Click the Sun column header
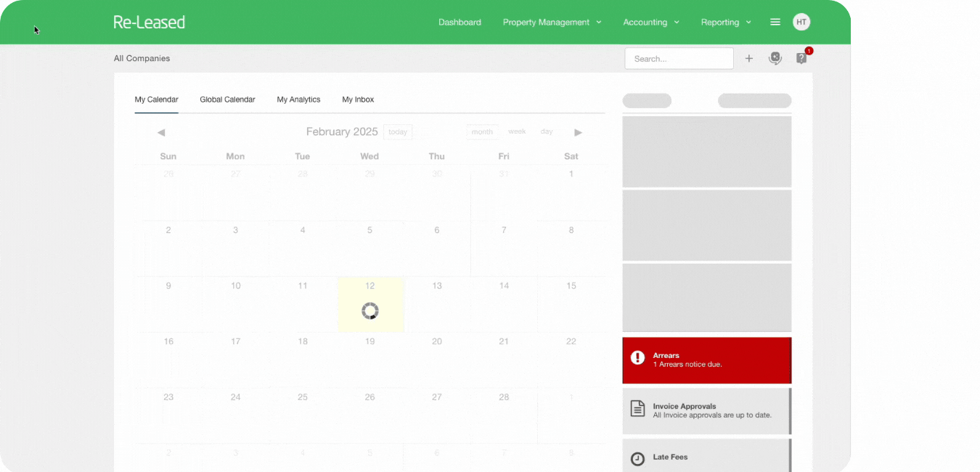980x472 pixels. pyautogui.click(x=168, y=156)
